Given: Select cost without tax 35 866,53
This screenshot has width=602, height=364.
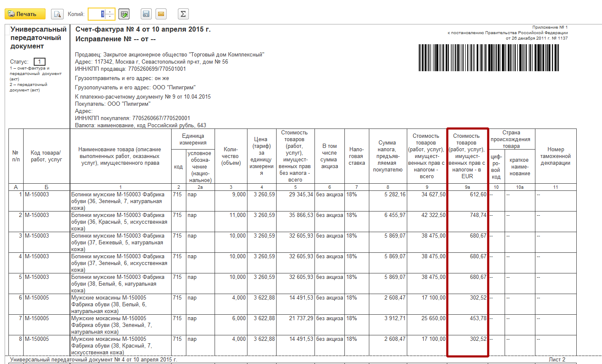Looking at the screenshot, I should pos(301,215).
